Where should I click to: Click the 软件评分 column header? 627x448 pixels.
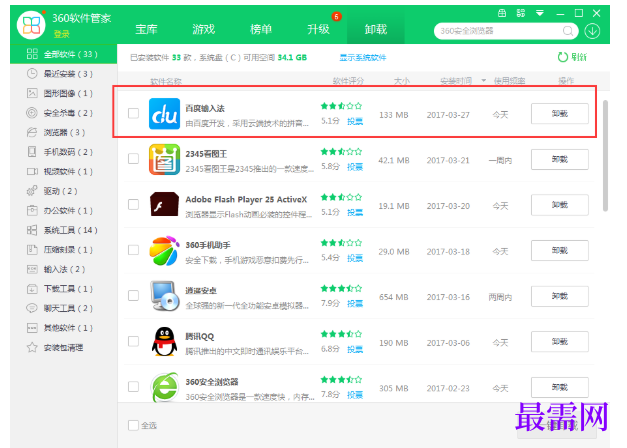tap(348, 81)
